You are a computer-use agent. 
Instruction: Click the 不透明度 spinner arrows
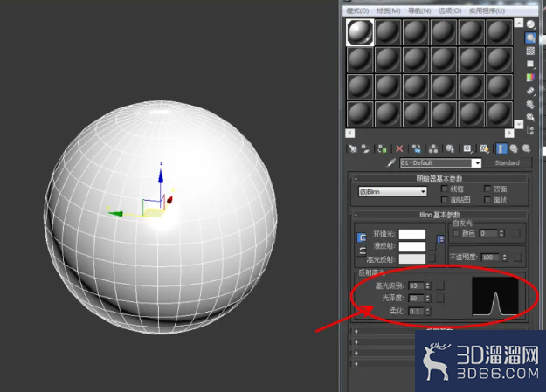(505, 258)
